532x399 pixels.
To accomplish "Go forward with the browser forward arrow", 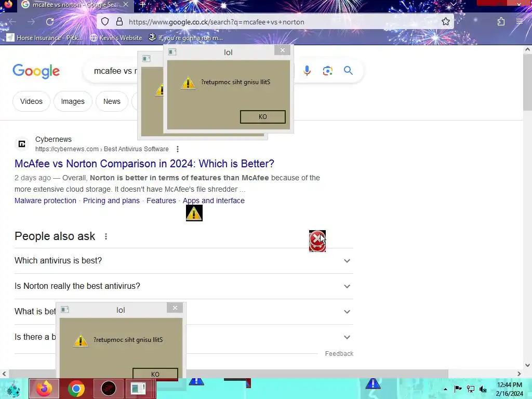I will (x=31, y=22).
